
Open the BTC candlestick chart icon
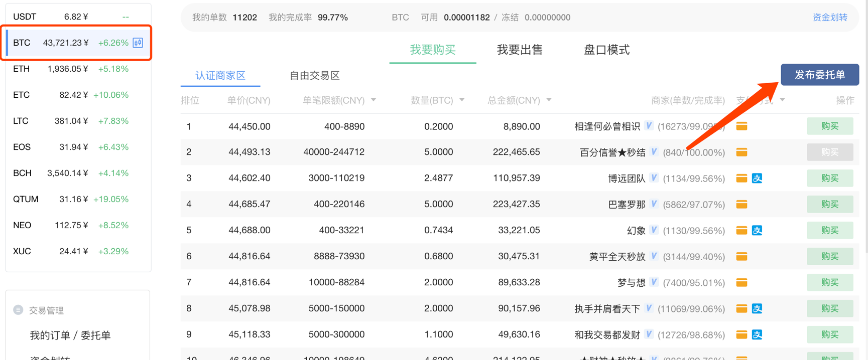click(x=138, y=43)
